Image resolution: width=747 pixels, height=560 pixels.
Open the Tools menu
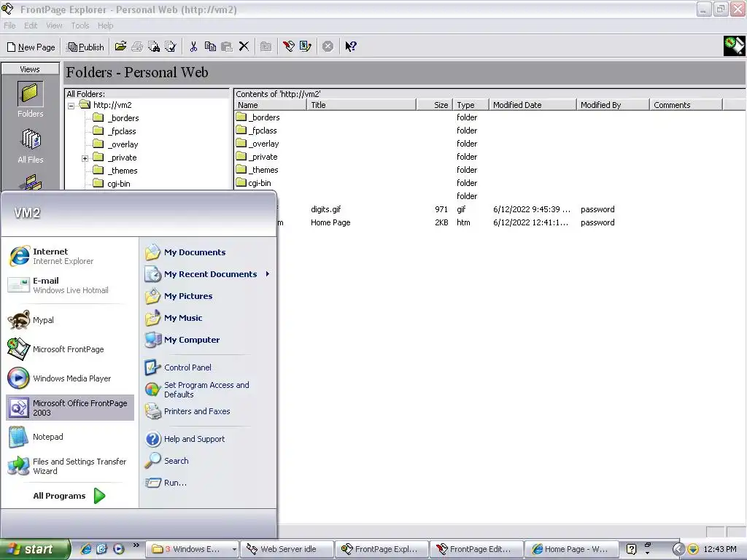[80, 26]
